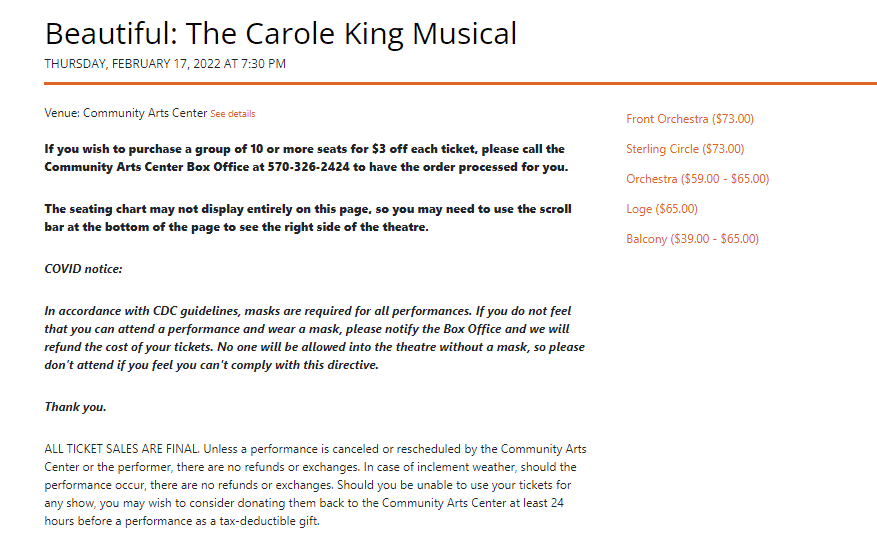Click the ALL TICKET SALES ARE FINAL text
This screenshot has height=549, width=877.
121,449
